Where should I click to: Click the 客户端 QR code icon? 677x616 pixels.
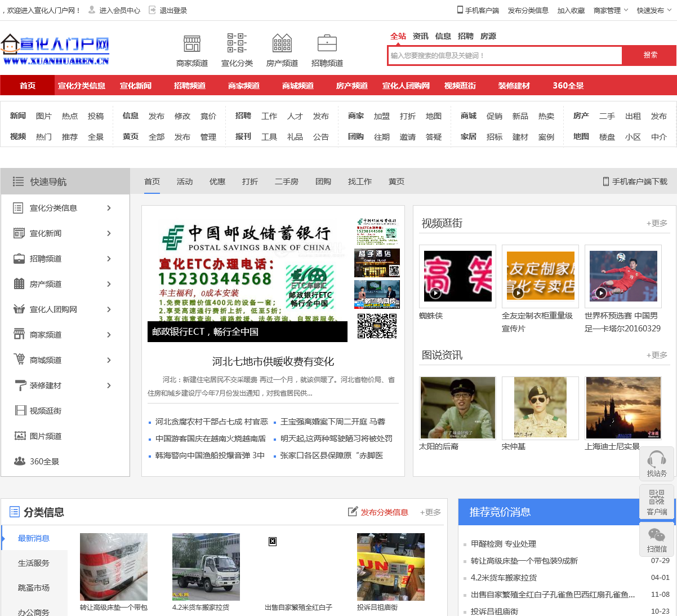point(657,497)
